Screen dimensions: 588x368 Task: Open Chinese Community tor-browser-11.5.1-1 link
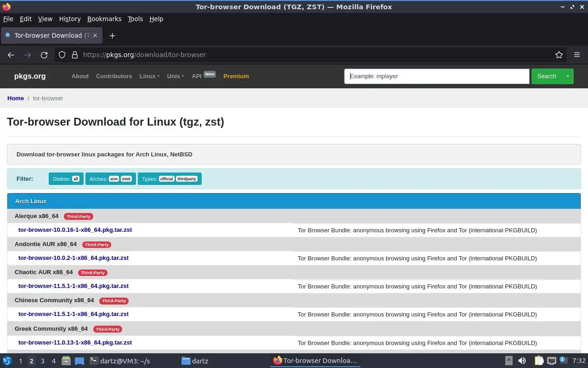tap(73, 314)
